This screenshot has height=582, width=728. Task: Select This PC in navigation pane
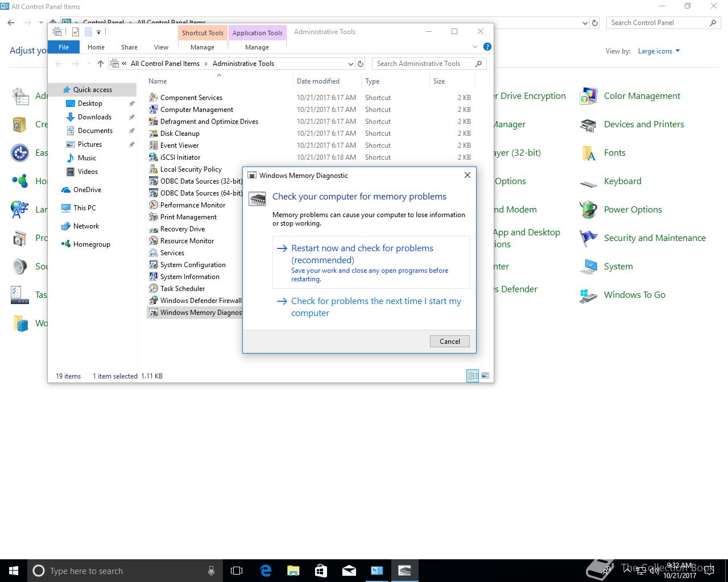coord(84,208)
